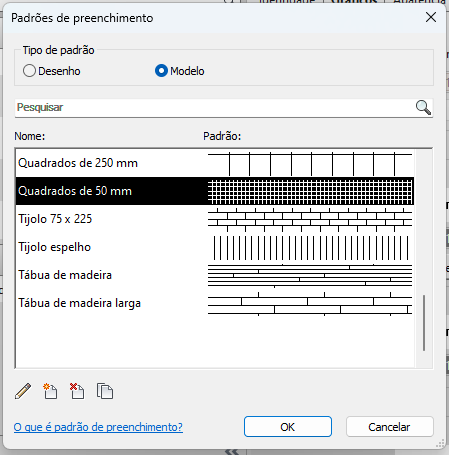Close the Padrões de preenchimento dialog
Screen dimensions: 449x455
pyautogui.click(x=431, y=17)
